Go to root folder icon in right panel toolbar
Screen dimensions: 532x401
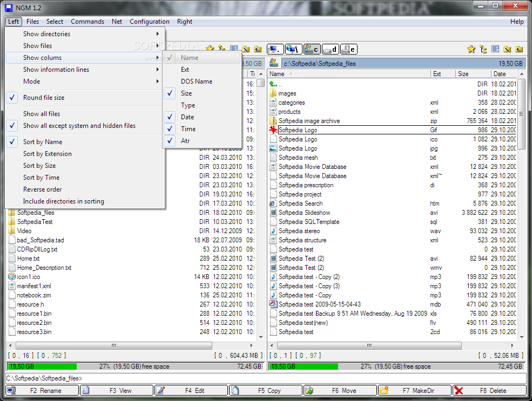pyautogui.click(x=507, y=50)
